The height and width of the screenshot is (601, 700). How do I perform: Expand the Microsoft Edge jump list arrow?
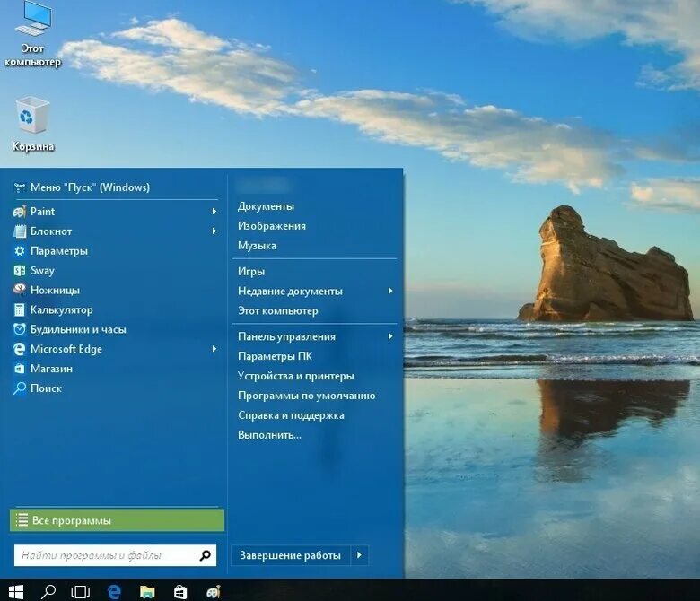pyautogui.click(x=214, y=349)
